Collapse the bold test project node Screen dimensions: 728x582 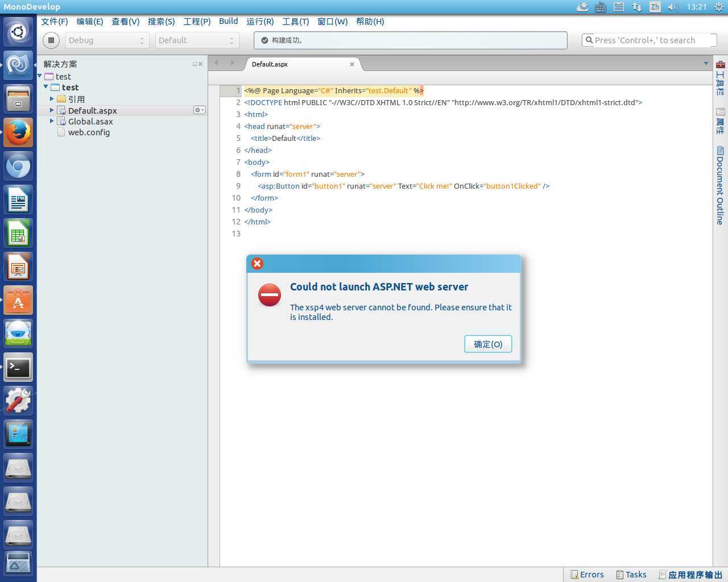click(46, 87)
